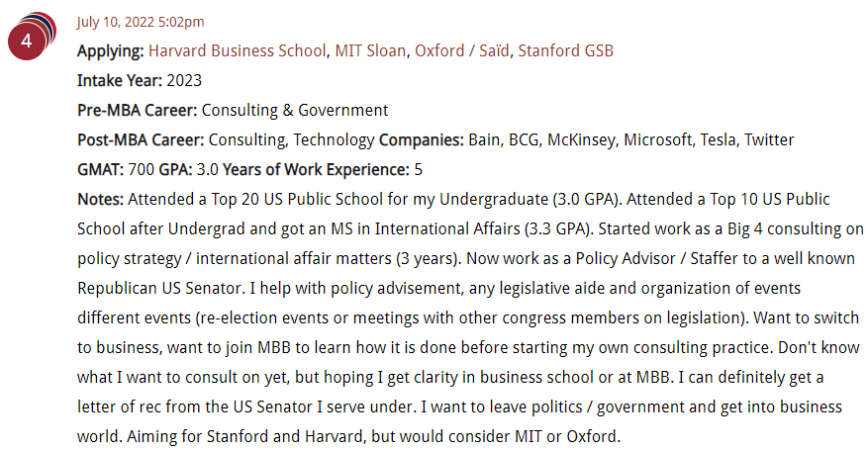Click the Post-MBA Career label

(141, 140)
